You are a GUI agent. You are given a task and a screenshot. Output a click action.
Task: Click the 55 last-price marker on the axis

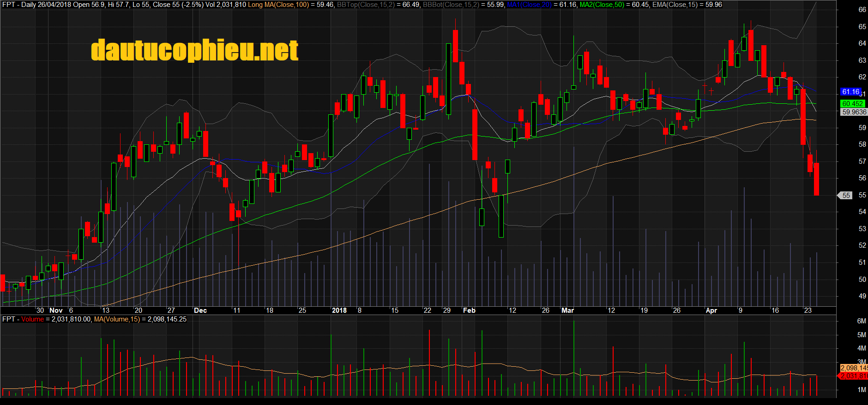click(x=845, y=196)
